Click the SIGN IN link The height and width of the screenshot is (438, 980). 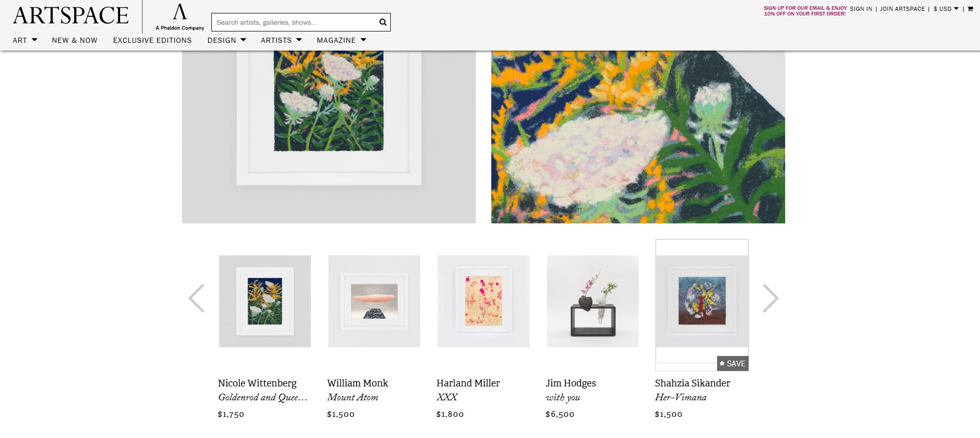(861, 9)
